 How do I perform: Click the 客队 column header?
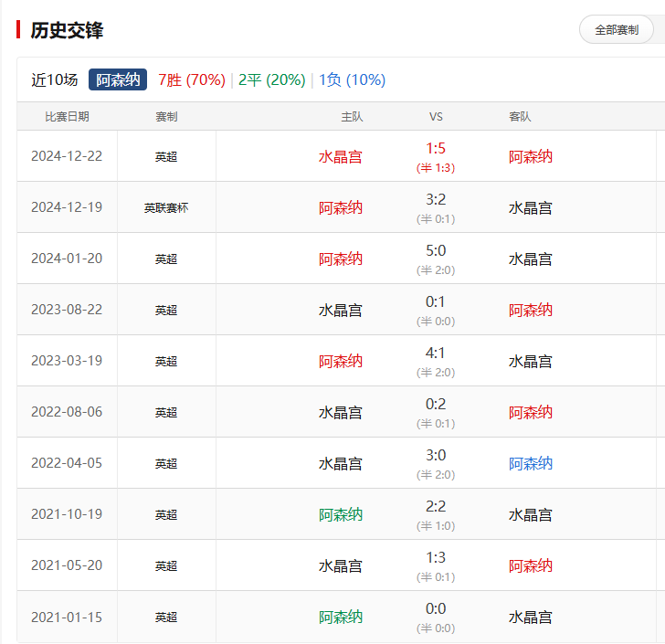(520, 117)
